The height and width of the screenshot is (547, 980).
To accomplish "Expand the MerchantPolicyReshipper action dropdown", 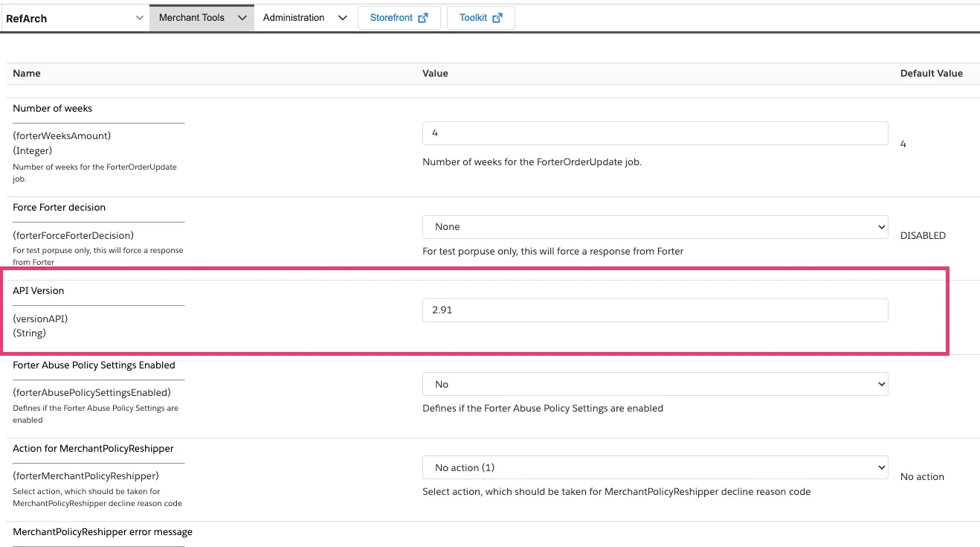I will click(x=655, y=467).
